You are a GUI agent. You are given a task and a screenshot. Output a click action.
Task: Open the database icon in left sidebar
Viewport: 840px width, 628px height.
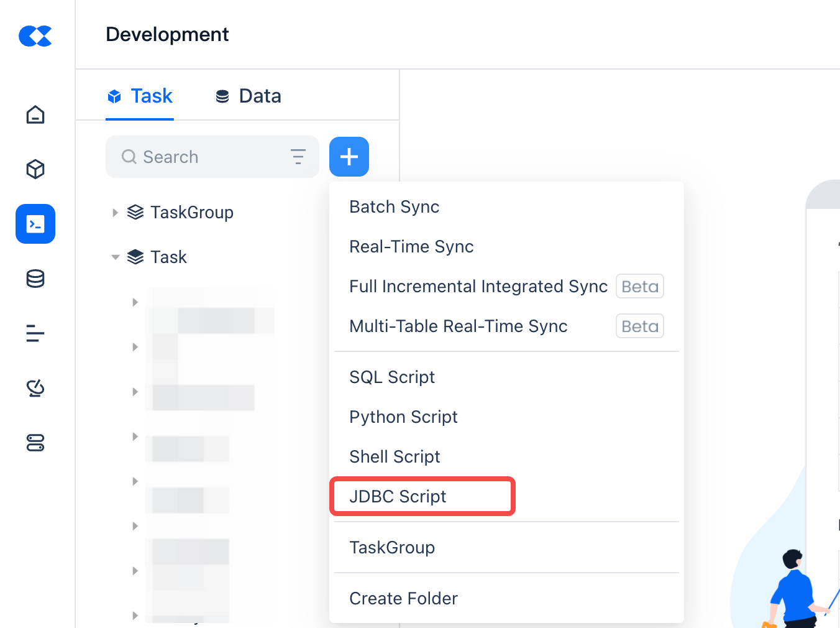[35, 279]
